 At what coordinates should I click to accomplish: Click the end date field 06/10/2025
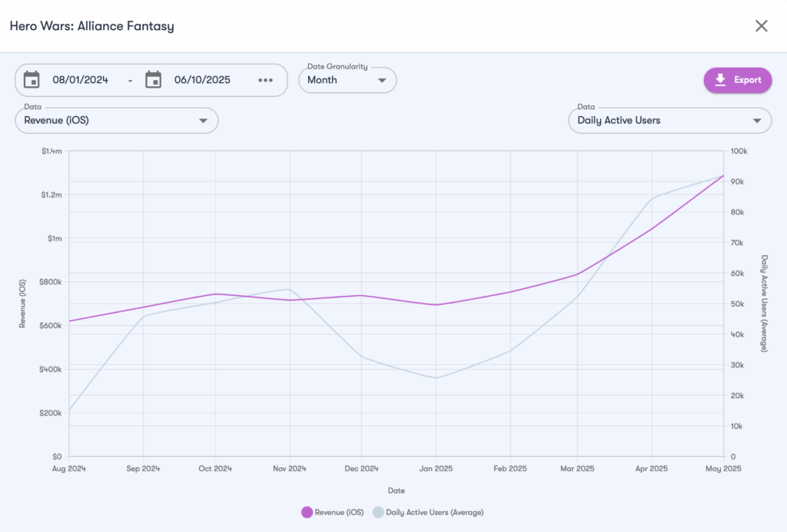pyautogui.click(x=202, y=80)
